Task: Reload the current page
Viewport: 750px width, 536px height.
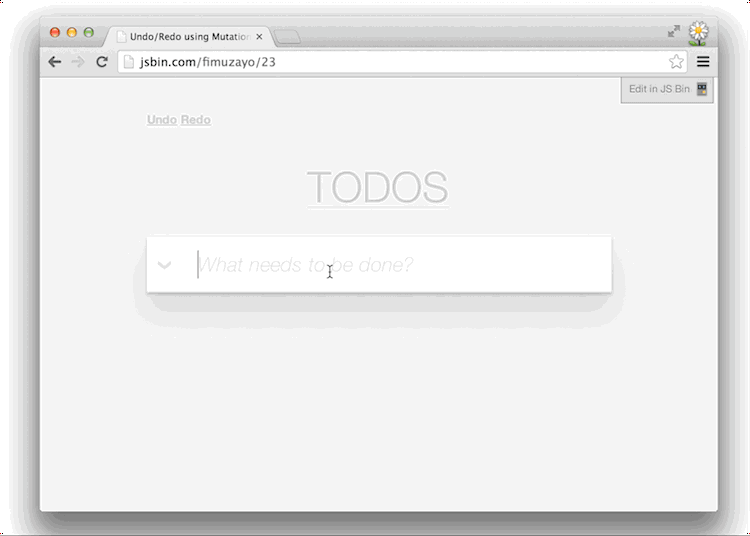Action: click(102, 62)
